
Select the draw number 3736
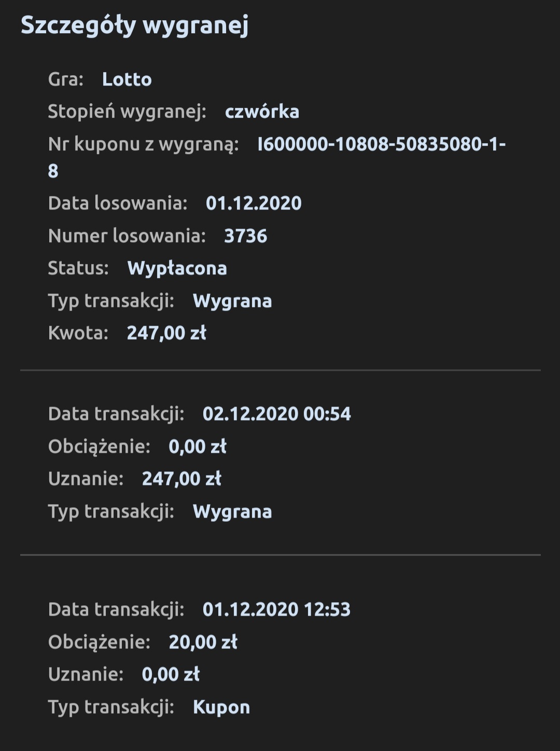(x=245, y=236)
